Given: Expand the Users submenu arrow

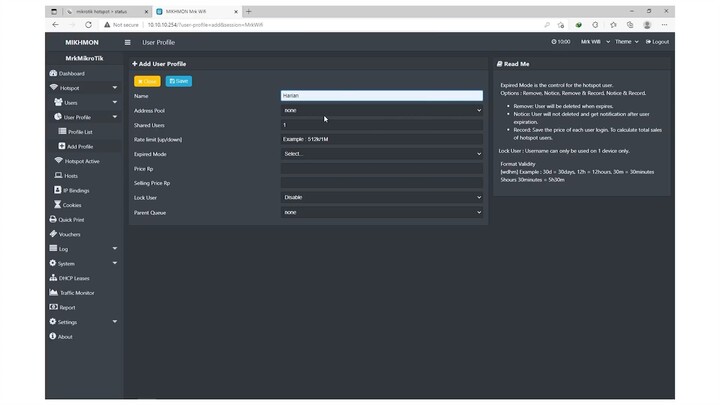Looking at the screenshot, I should (x=115, y=102).
